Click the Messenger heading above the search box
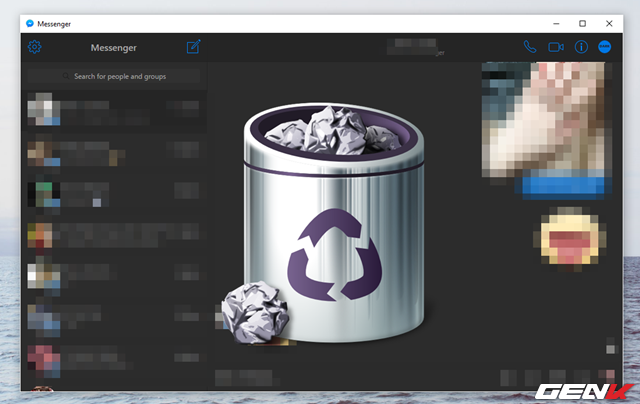640x404 pixels. (113, 47)
